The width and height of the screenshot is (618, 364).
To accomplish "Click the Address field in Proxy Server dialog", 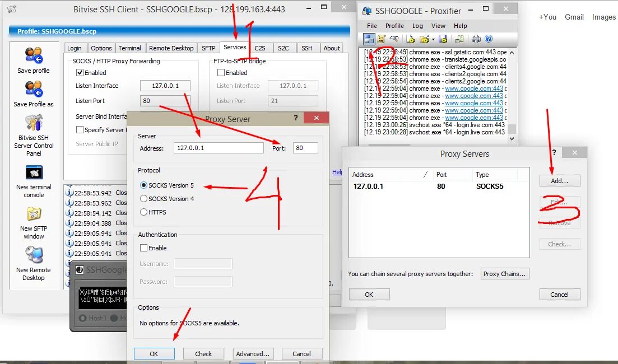I will point(219,148).
